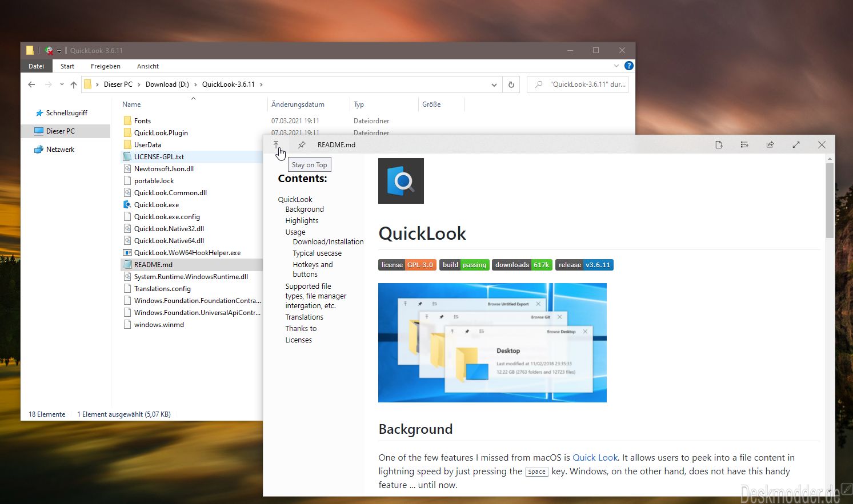Expand chevron after QuickLook-3.6.11 breadcrumb
The height and width of the screenshot is (504, 853).
262,84
